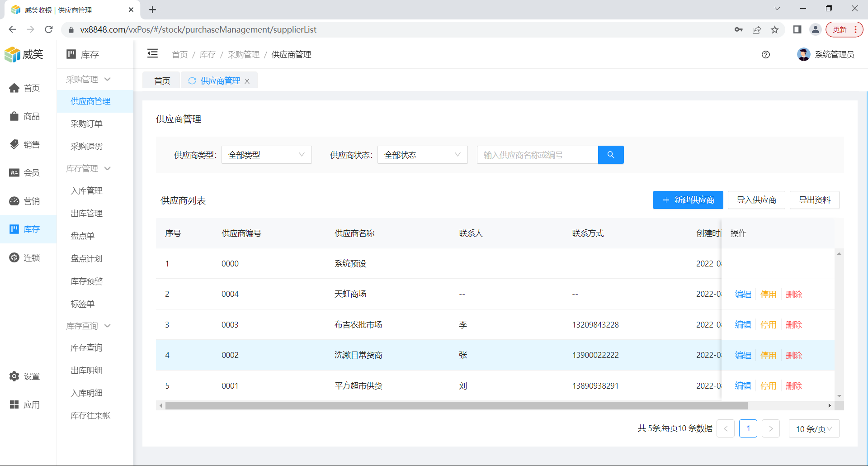Image resolution: width=868 pixels, height=466 pixels.
Task: Disable supplier 布吉农批市场 via 停用
Action: point(768,325)
